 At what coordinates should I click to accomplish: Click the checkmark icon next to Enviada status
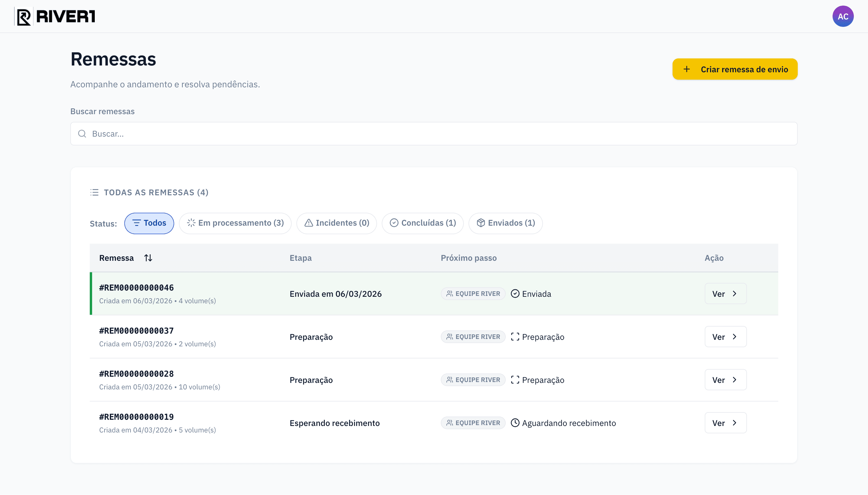pyautogui.click(x=515, y=294)
